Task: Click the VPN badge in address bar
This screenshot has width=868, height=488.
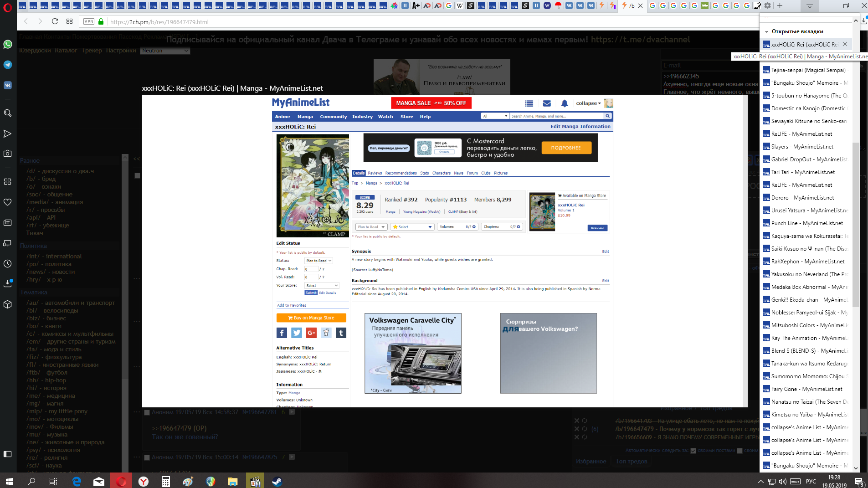Action: 89,21
